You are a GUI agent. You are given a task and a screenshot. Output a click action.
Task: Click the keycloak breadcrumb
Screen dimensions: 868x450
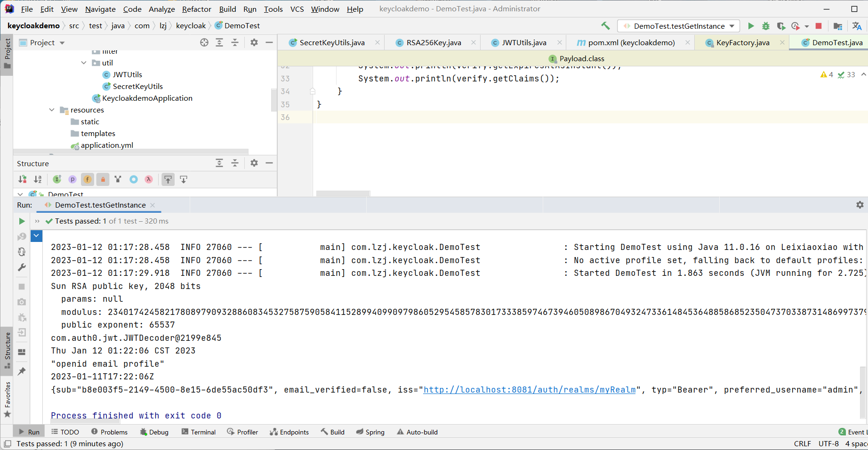(191, 26)
